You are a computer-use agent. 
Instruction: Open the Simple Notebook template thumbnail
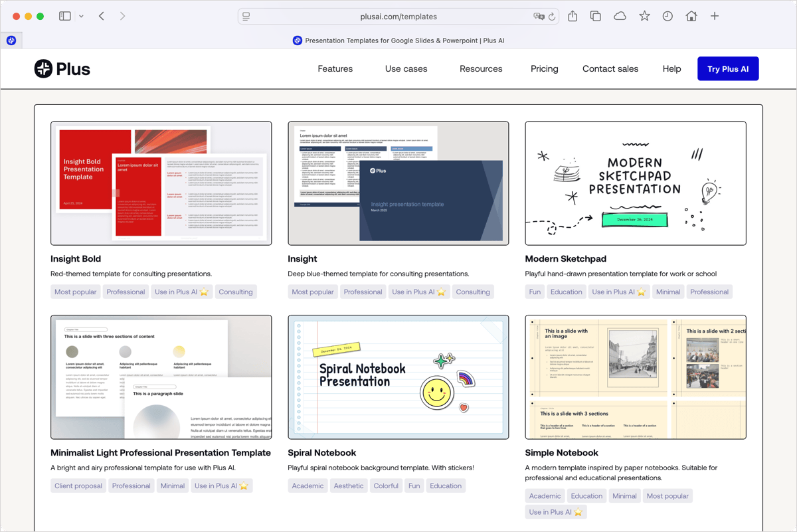pos(636,377)
